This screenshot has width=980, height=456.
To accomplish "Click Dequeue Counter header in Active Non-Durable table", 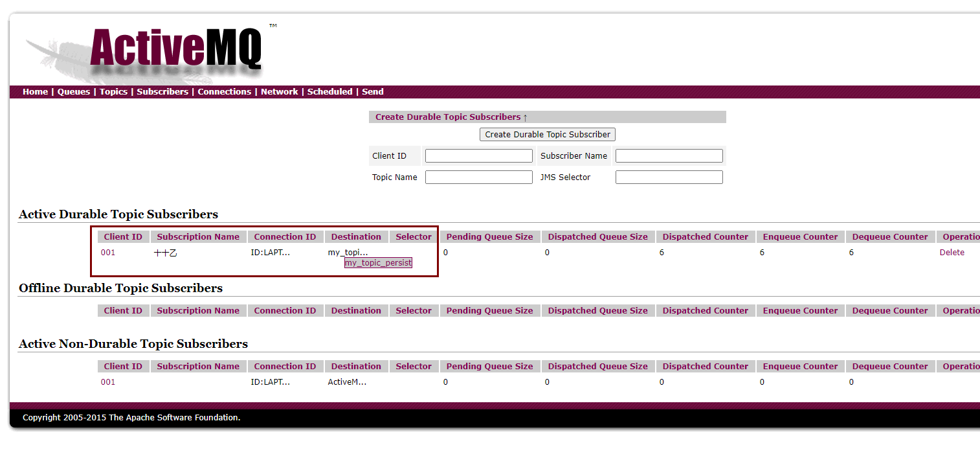I will pos(890,367).
